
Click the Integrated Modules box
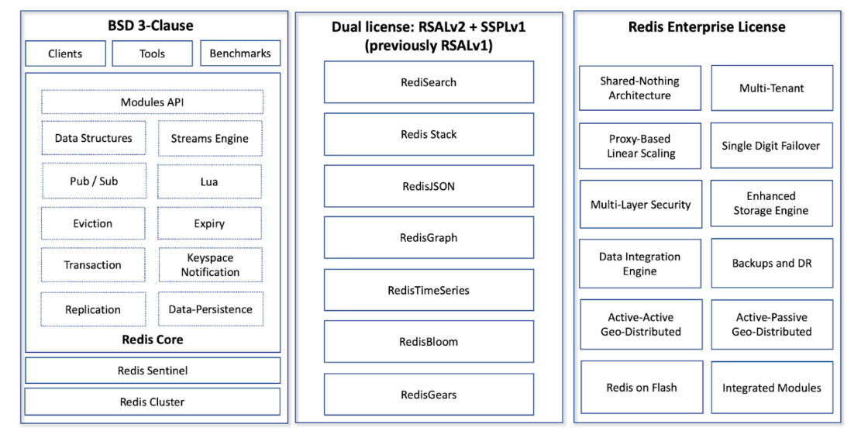pos(772,388)
